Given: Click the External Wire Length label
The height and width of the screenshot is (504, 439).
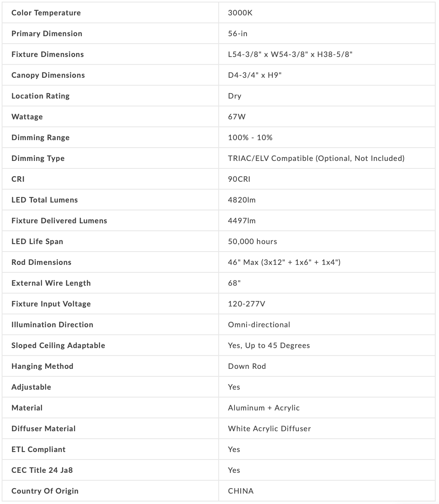Looking at the screenshot, I should (x=51, y=283).
